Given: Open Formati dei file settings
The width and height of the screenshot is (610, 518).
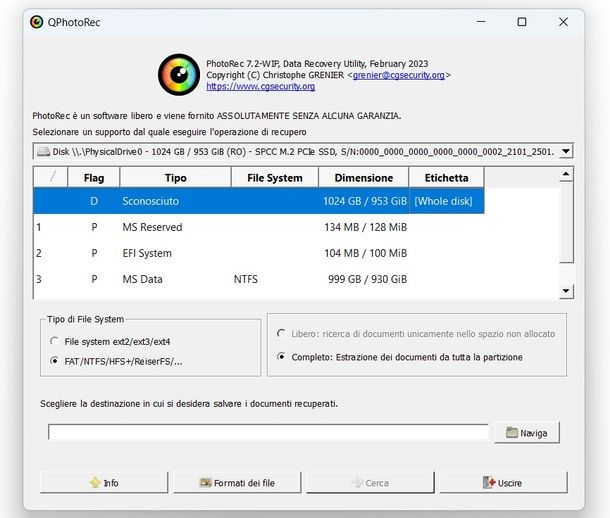Looking at the screenshot, I should pyautogui.click(x=237, y=483).
